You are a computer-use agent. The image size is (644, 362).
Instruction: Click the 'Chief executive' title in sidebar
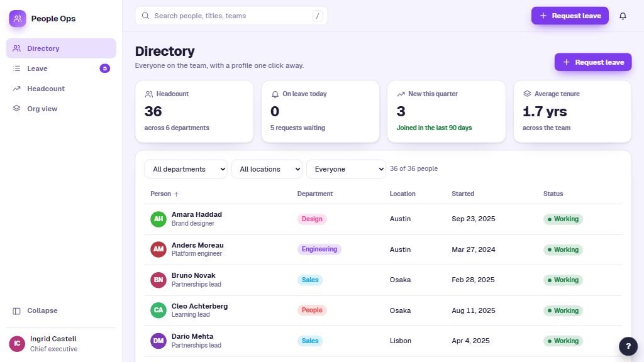point(54,349)
